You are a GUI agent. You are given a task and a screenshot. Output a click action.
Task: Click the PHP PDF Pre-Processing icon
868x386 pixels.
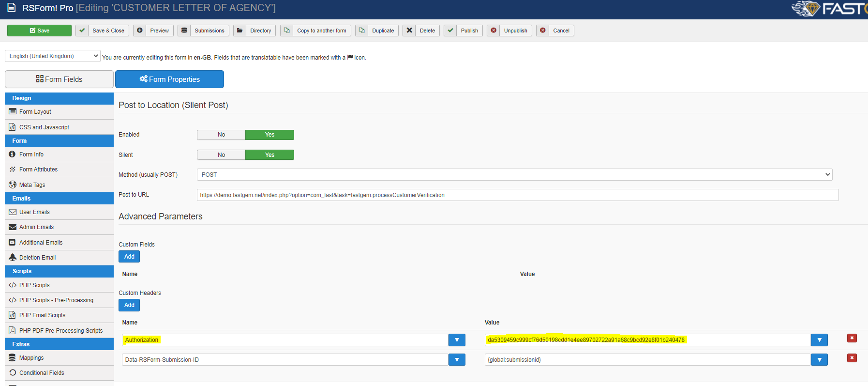click(x=13, y=330)
